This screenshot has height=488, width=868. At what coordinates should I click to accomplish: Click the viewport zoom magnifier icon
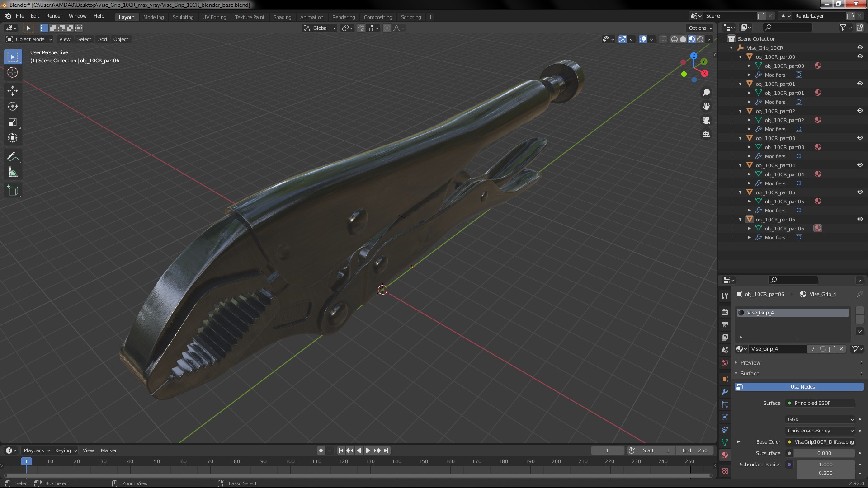[x=706, y=93]
